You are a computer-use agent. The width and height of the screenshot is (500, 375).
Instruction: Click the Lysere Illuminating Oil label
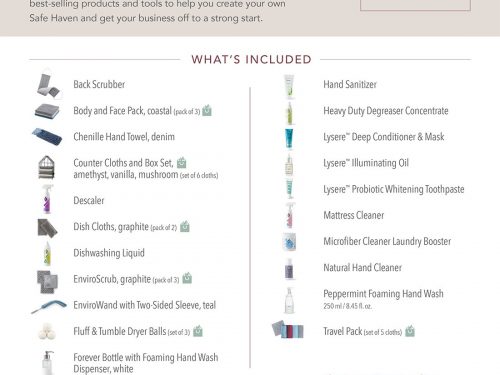tap(366, 163)
